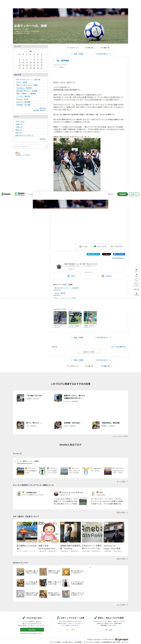Image resolution: width=141 pixels, height=644 pixels.
Task: Switch to サッカー観戦ジャンル ranking tab
Action: tap(24, 461)
